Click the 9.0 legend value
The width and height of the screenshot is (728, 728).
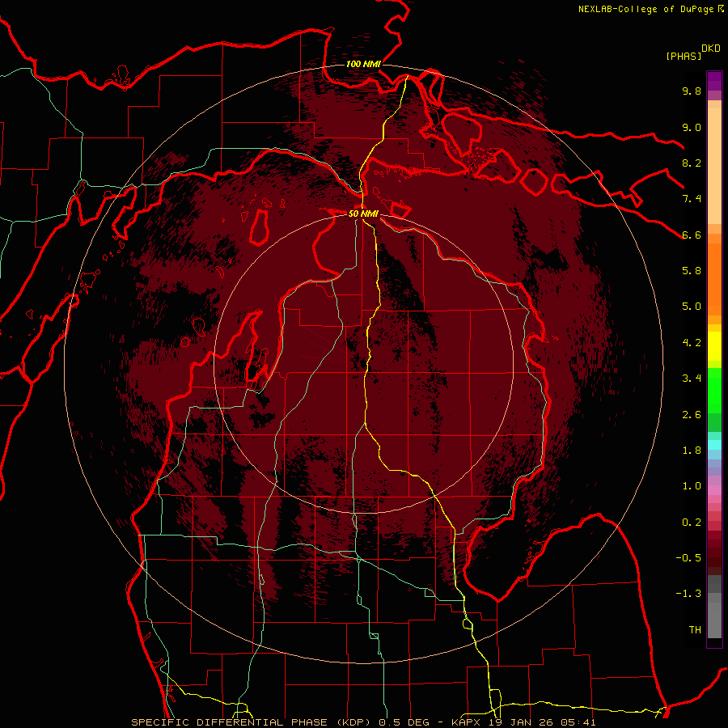pyautogui.click(x=692, y=127)
